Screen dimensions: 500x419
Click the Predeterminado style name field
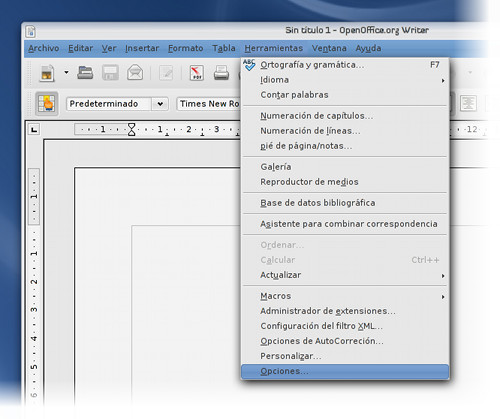point(109,104)
